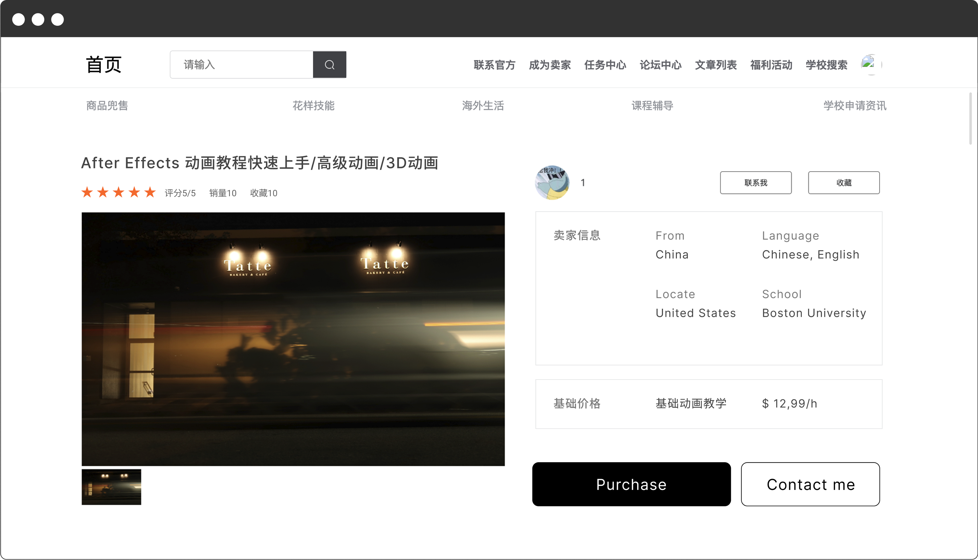The image size is (978, 560).
Task: Click the seller name "1"
Action: (x=583, y=183)
